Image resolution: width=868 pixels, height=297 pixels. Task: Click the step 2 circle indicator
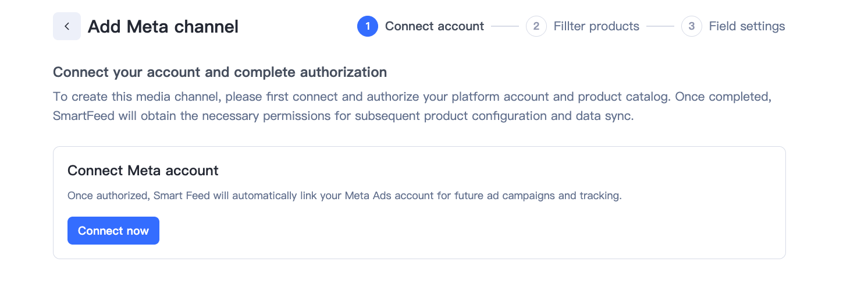click(536, 26)
